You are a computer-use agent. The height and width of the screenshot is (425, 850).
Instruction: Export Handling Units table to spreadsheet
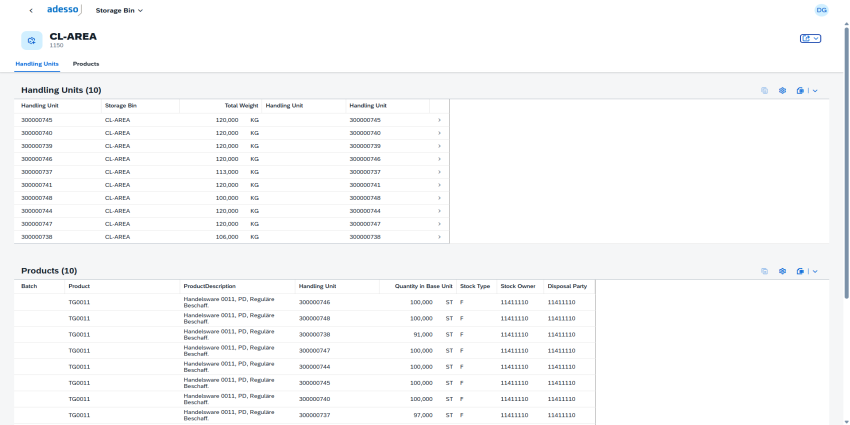pos(801,90)
